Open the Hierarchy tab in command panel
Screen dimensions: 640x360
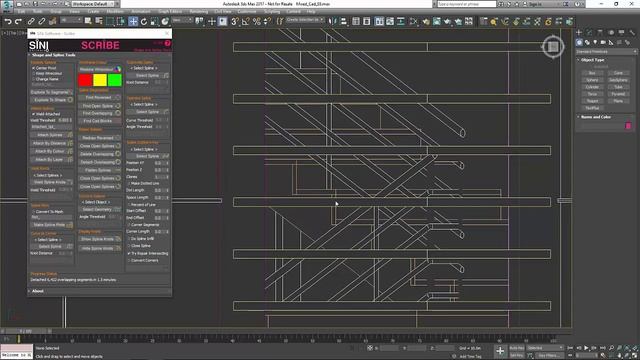(x=600, y=32)
